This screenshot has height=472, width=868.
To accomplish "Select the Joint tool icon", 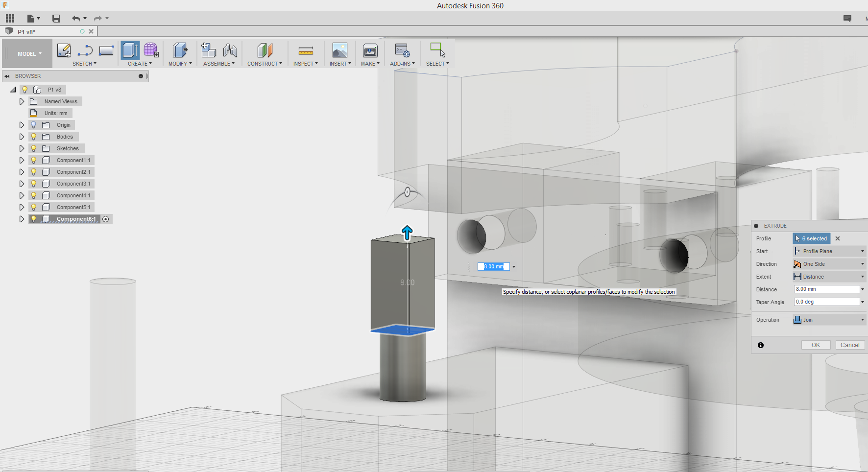I will point(230,50).
